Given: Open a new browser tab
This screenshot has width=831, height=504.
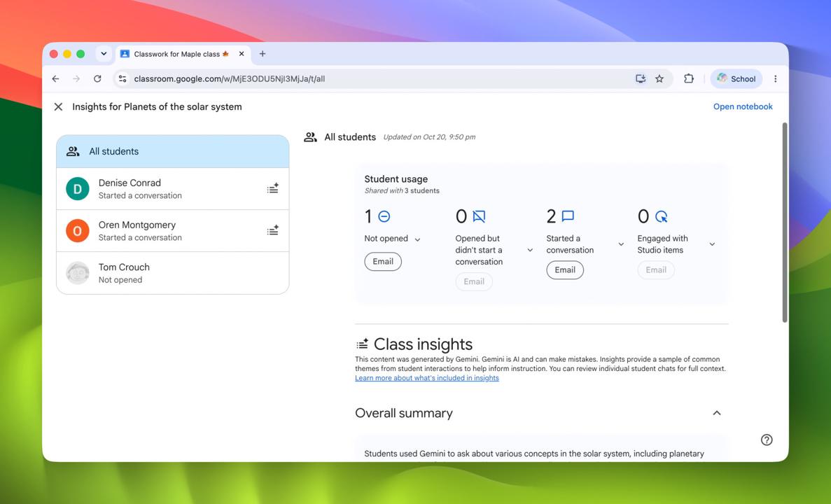Looking at the screenshot, I should [x=263, y=53].
